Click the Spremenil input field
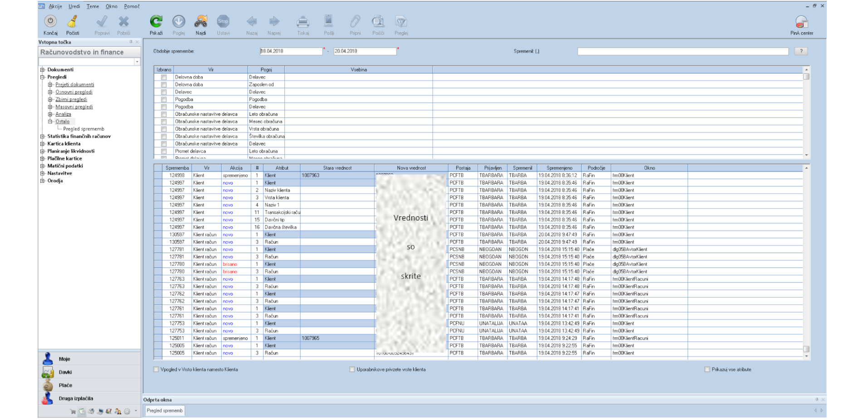The height and width of the screenshot is (420, 868). [x=683, y=51]
